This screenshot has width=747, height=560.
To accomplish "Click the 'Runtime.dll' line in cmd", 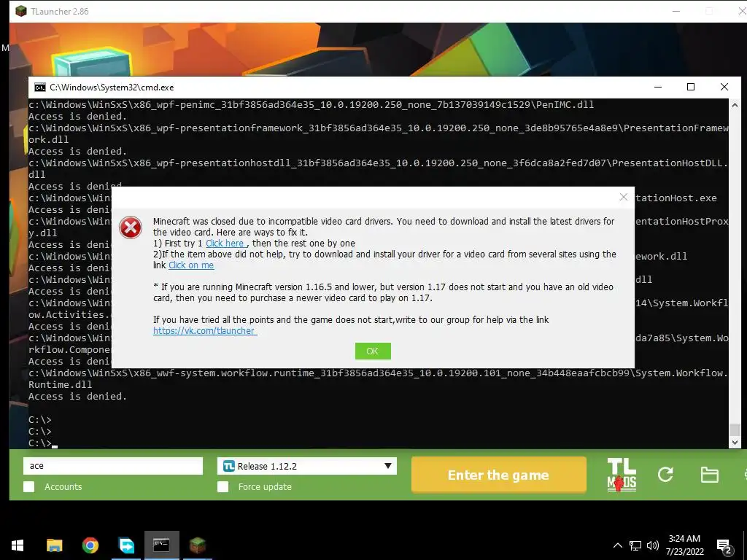I will (x=60, y=385).
